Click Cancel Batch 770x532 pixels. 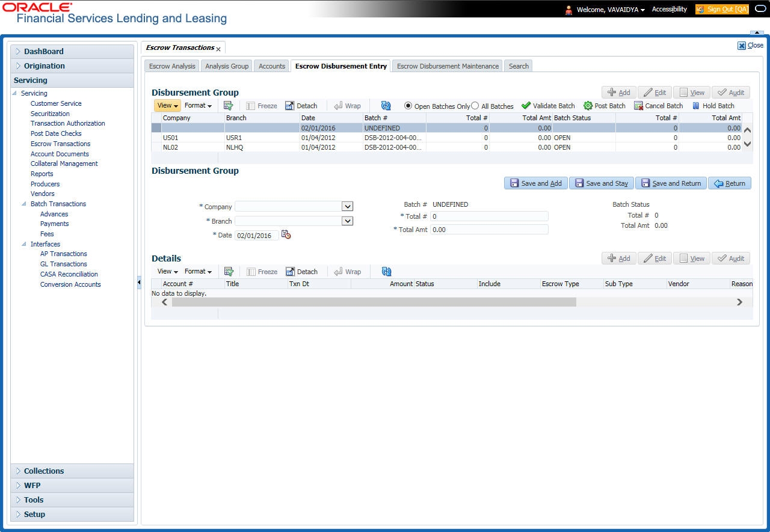[659, 106]
